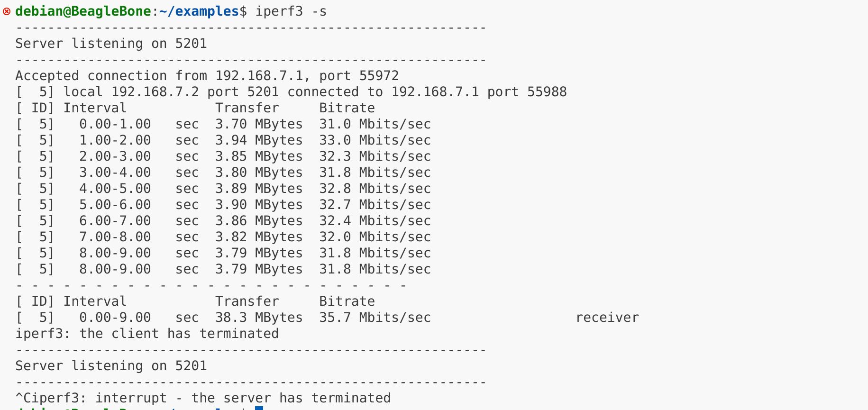Click the blue terminal cursor block

point(259,408)
